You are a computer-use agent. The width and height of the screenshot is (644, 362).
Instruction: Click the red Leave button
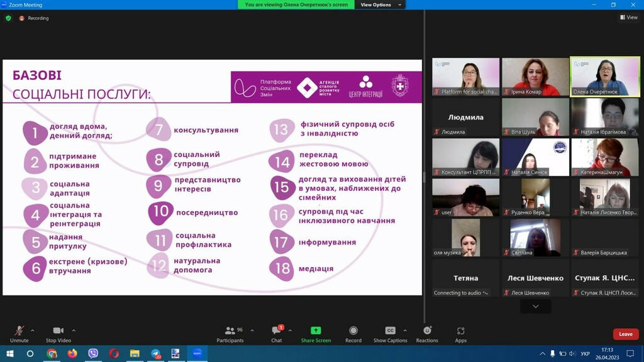point(625,334)
